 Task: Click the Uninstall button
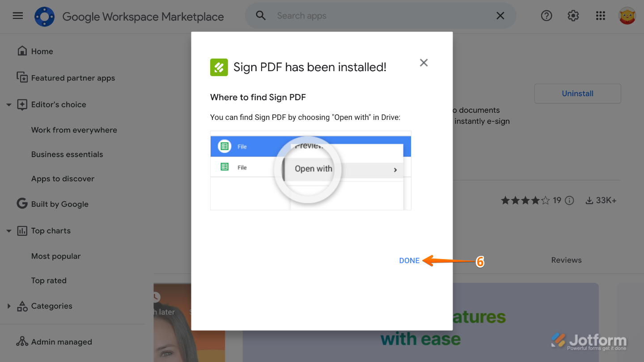tap(577, 94)
